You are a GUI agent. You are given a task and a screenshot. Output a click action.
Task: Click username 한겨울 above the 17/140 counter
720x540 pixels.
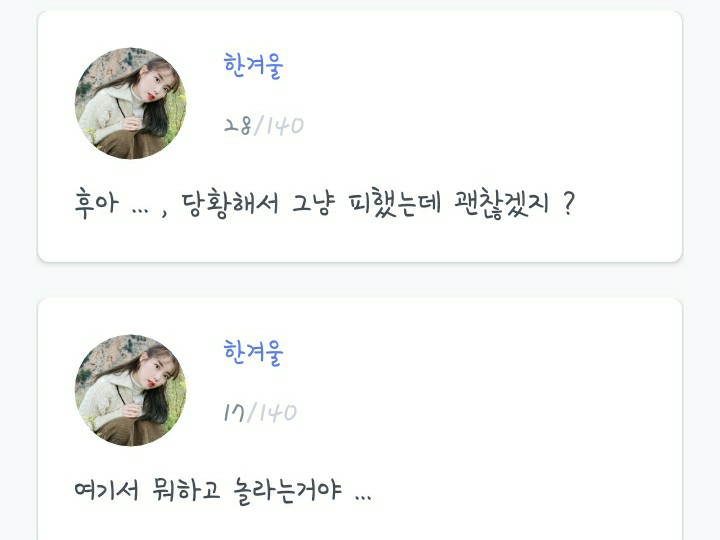point(253,353)
